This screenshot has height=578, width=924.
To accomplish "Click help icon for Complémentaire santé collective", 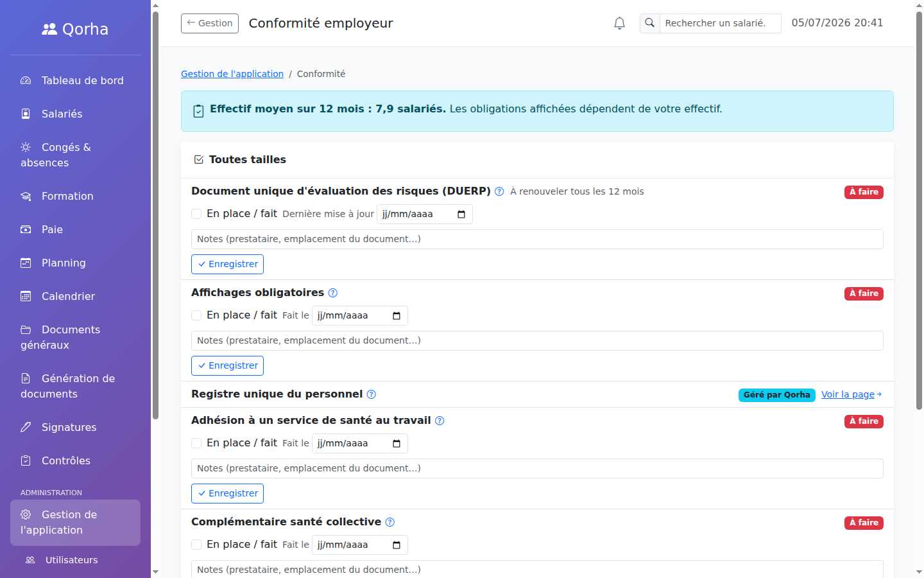I will 389,522.
